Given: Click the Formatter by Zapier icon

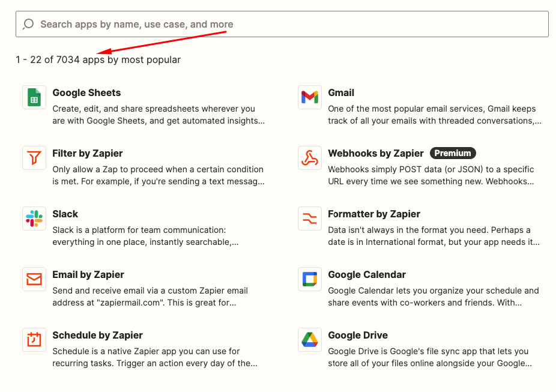Looking at the screenshot, I should [x=310, y=219].
